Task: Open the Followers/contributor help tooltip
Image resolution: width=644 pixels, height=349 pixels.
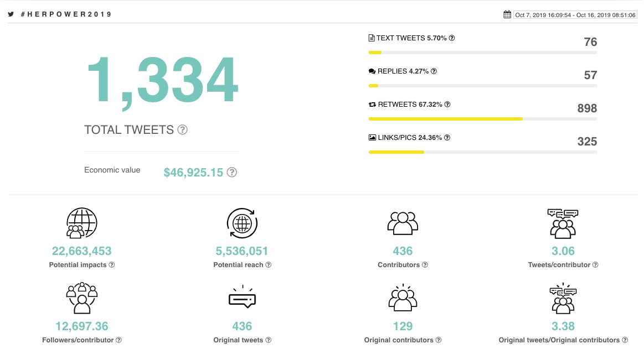Action: tap(119, 340)
